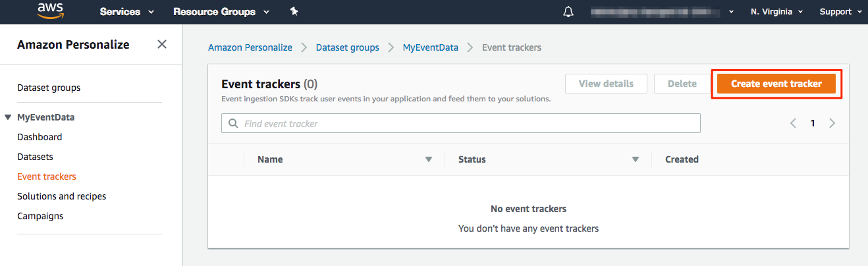The height and width of the screenshot is (266, 868).
Task: Click Create event tracker button
Action: [776, 84]
